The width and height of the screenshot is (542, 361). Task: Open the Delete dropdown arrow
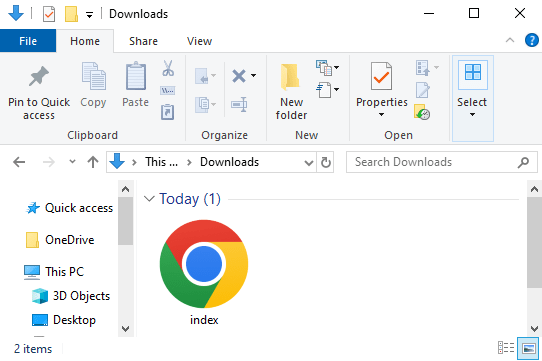(x=253, y=76)
